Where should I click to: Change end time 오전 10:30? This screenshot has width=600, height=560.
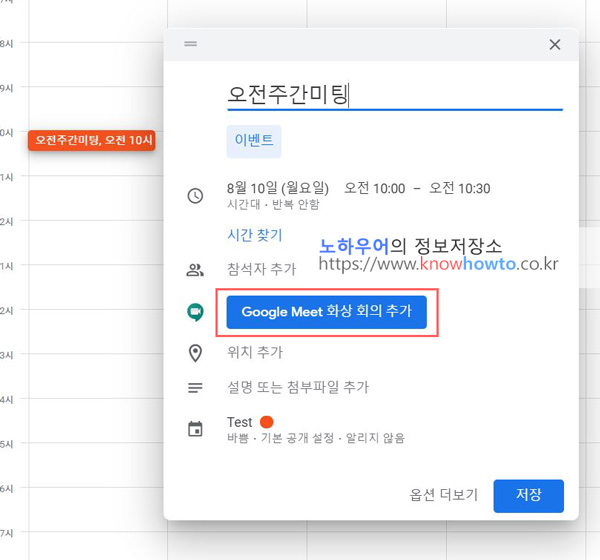459,188
